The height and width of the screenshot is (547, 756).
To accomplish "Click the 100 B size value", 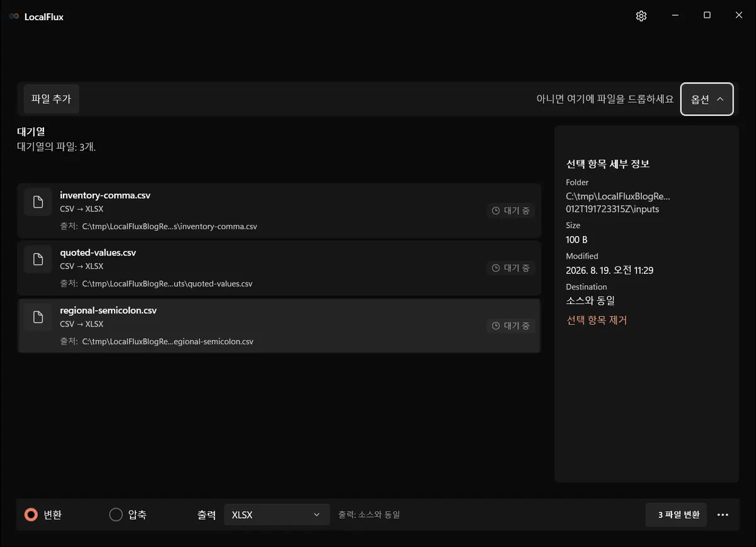I will 576,240.
